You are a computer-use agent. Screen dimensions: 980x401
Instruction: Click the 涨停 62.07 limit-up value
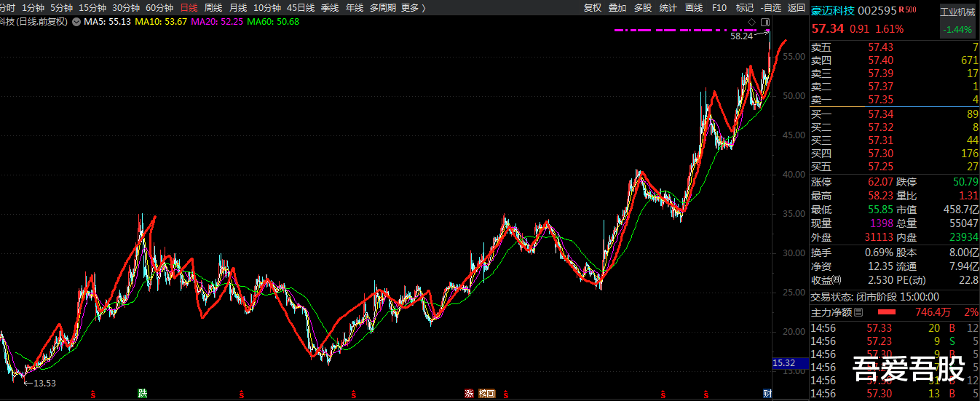[x=880, y=182]
